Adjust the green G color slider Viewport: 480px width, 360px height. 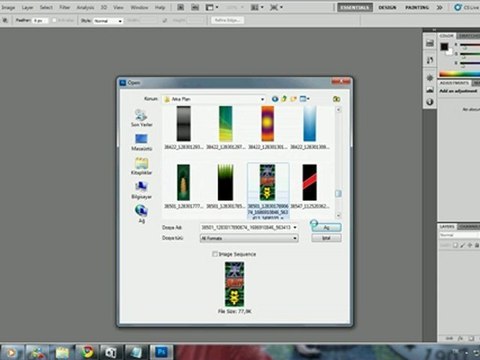pos(469,54)
